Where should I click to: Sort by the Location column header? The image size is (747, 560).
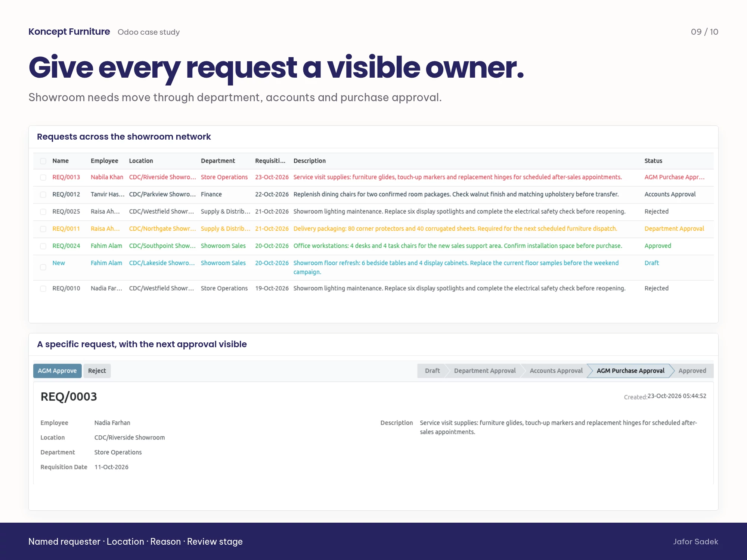tap(141, 161)
